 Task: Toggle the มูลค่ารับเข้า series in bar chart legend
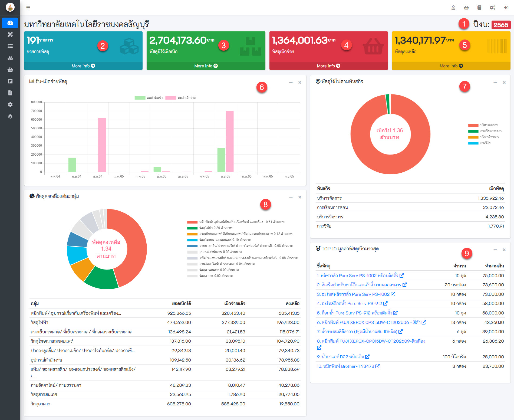149,98
